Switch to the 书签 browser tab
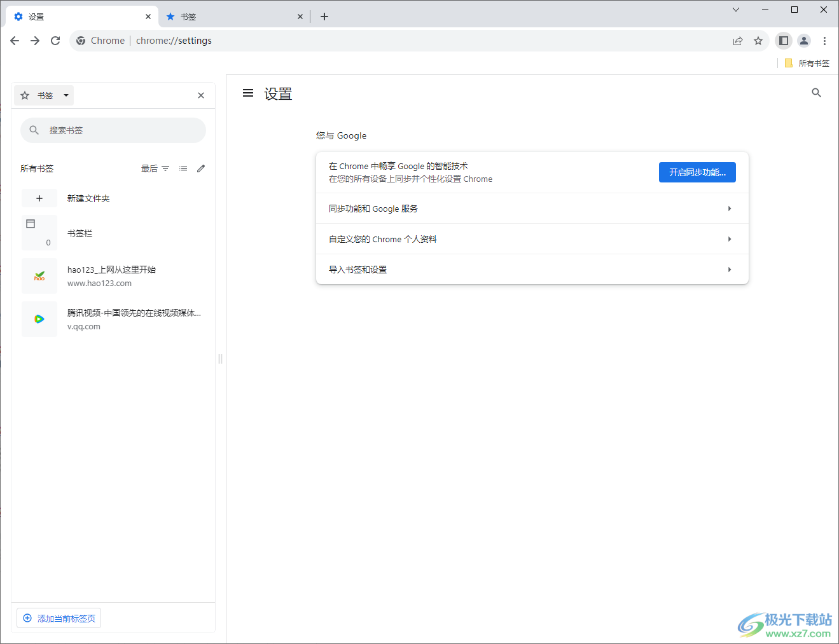Viewport: 839px width, 644px height. [233, 17]
